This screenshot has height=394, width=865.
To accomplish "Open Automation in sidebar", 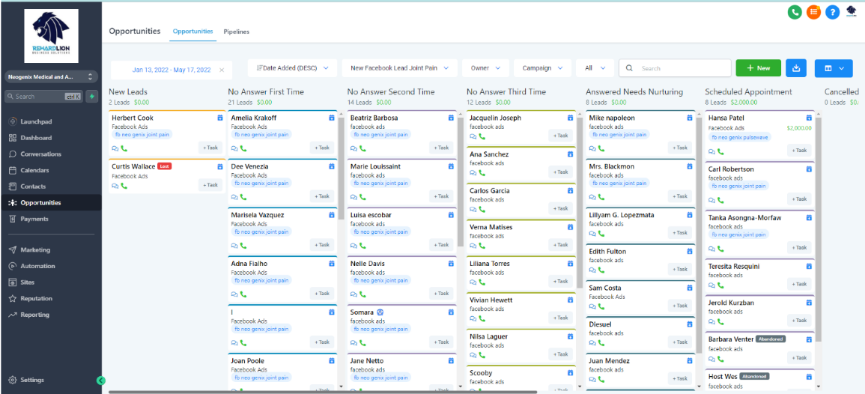I will (x=38, y=266).
